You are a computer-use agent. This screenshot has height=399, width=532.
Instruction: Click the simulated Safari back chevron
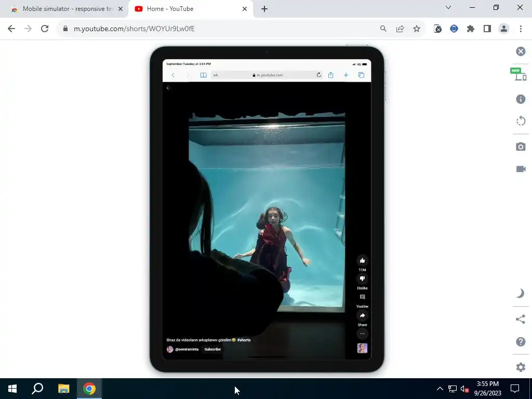(173, 75)
